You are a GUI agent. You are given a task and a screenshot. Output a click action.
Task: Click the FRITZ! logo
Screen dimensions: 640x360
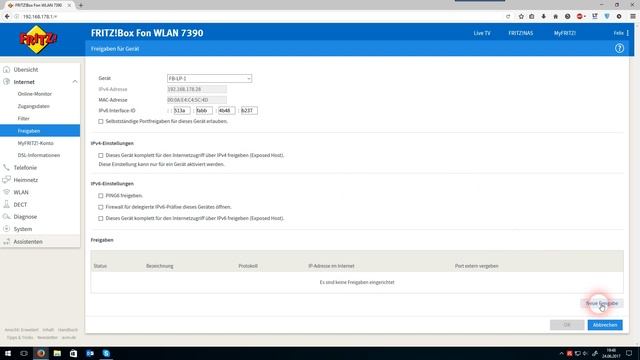[38, 40]
